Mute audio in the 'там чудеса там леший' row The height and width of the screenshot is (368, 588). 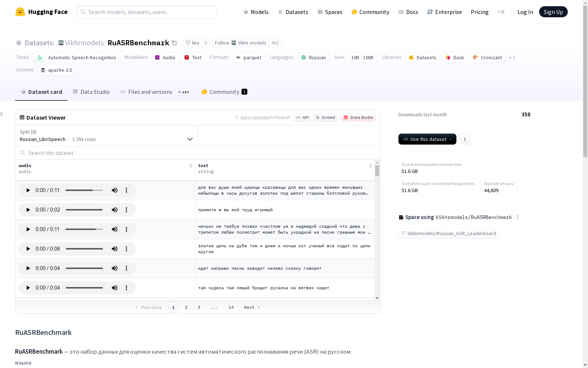(115, 288)
